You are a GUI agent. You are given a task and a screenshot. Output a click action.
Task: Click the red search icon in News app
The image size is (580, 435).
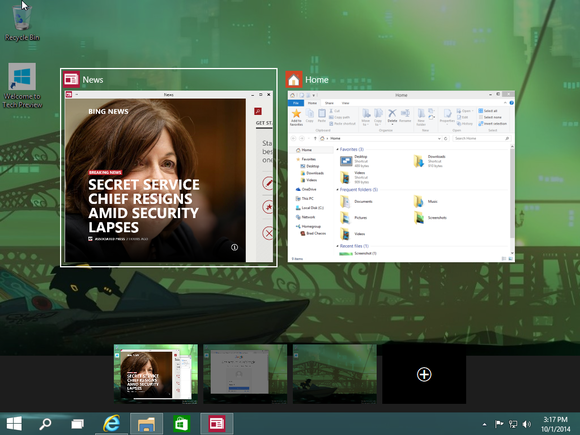(258, 111)
